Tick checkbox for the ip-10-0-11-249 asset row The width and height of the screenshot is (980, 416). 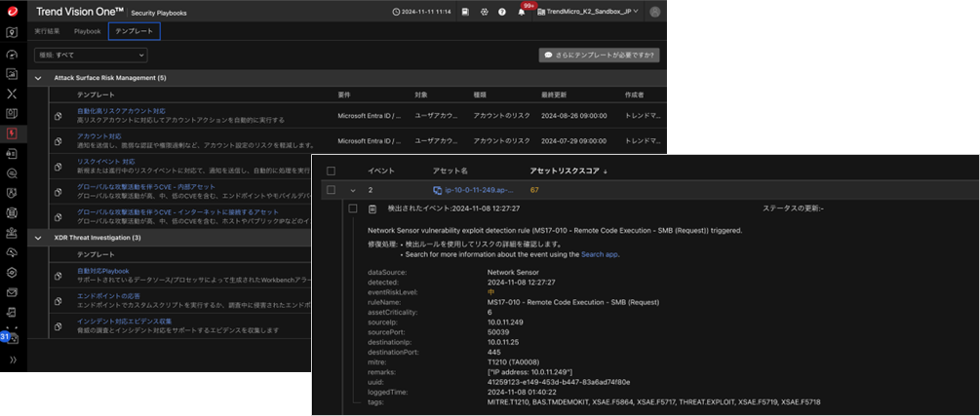click(x=332, y=189)
